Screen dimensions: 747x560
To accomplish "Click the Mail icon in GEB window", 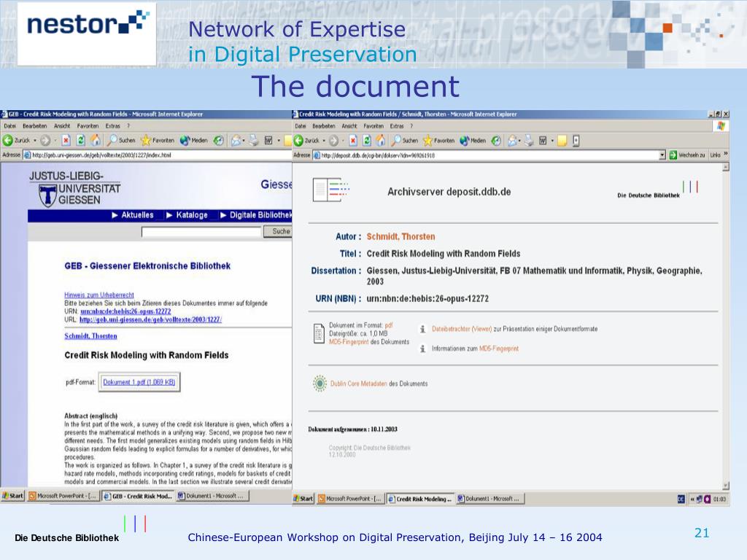I will (236, 141).
